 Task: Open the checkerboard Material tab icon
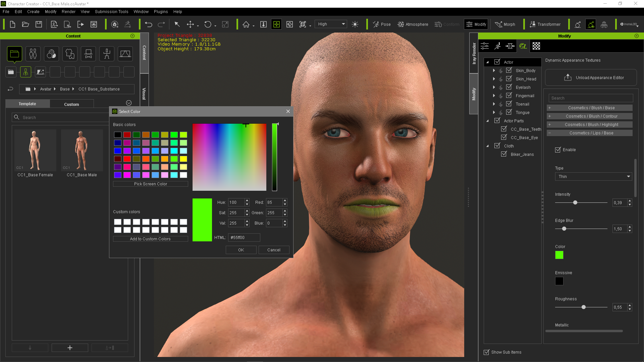536,46
